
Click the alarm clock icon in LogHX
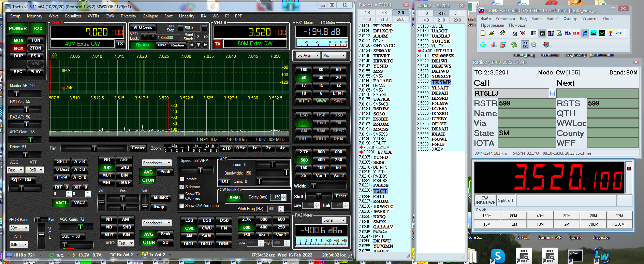534,45
